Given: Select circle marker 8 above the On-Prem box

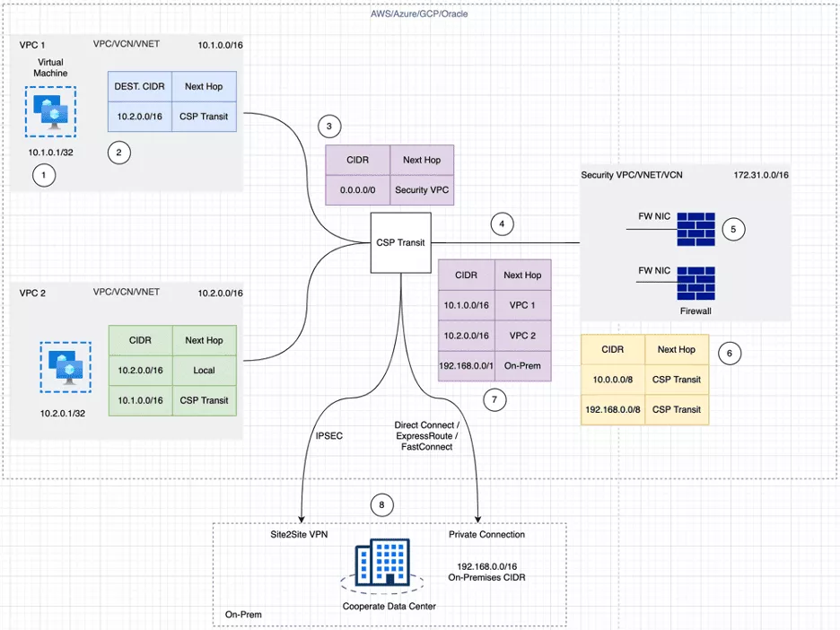Looking at the screenshot, I should tap(382, 504).
